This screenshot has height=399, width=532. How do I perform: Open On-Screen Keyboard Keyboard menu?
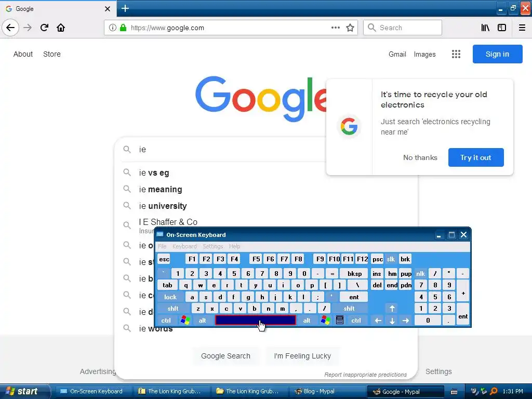(x=184, y=246)
